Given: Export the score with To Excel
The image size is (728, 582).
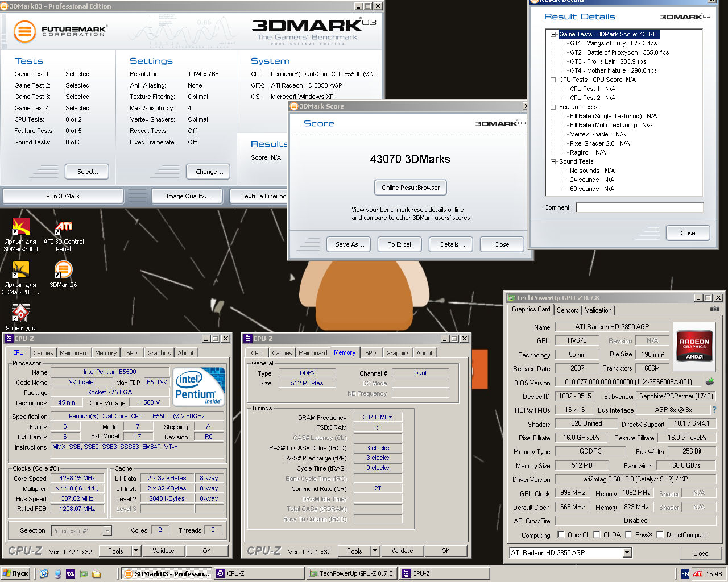Looking at the screenshot, I should click(x=399, y=244).
